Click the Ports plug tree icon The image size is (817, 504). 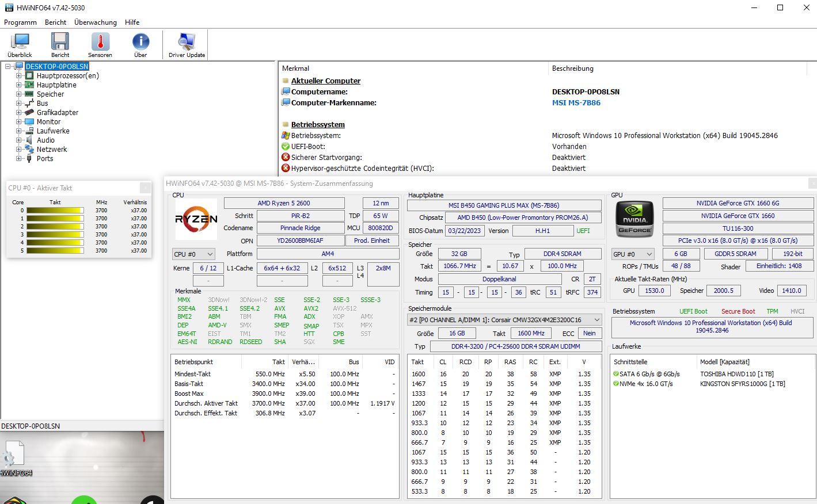[29, 158]
